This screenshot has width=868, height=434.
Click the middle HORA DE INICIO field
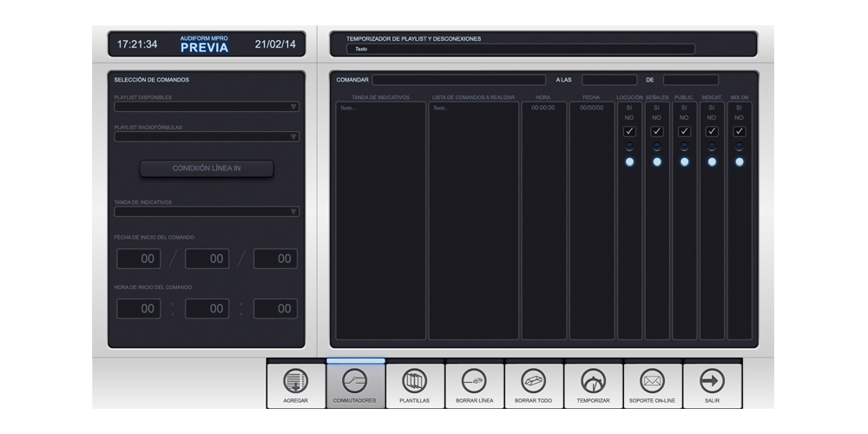coord(207,308)
